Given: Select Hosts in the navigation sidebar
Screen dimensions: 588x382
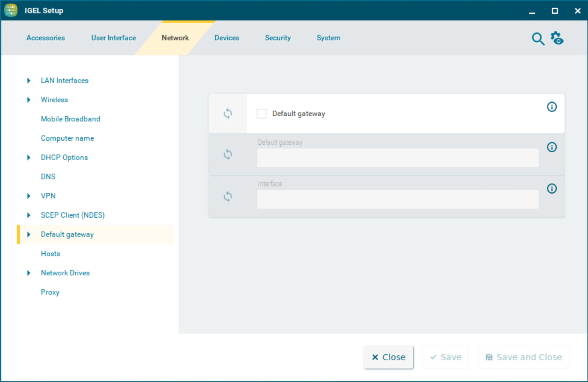Looking at the screenshot, I should pos(51,253).
